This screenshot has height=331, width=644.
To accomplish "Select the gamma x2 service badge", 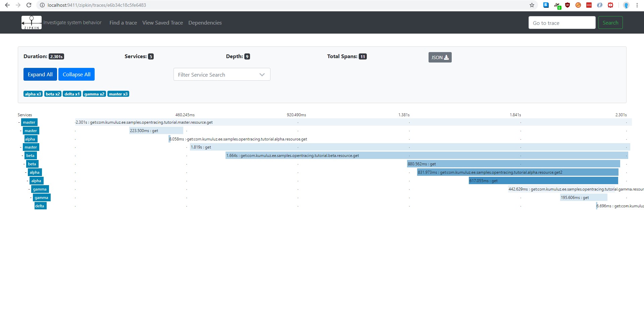I will tap(94, 94).
